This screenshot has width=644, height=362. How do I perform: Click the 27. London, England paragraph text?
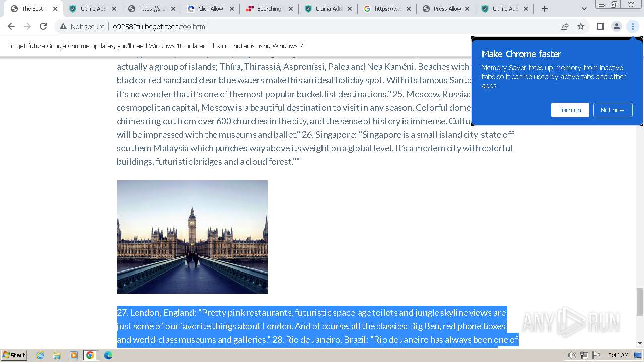[317, 326]
